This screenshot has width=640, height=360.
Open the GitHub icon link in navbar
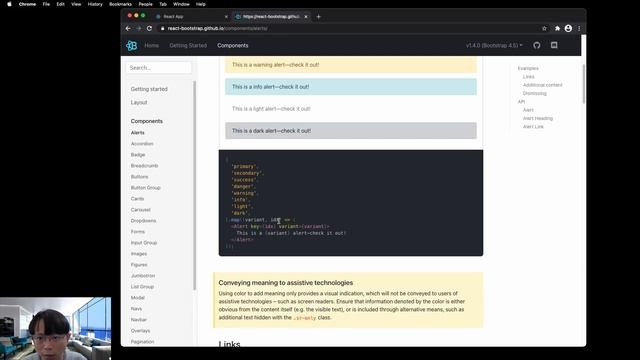[537, 45]
